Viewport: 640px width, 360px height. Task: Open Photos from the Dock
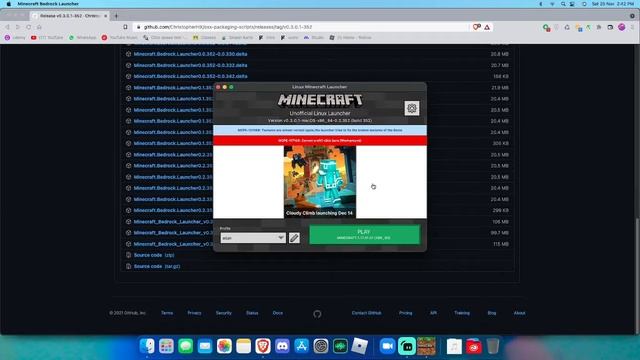point(224,346)
